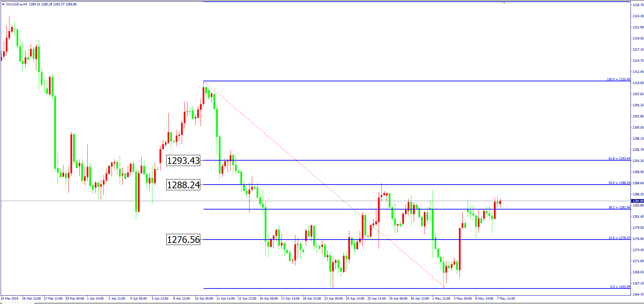Select the 1293.43 price text label

pos(183,161)
